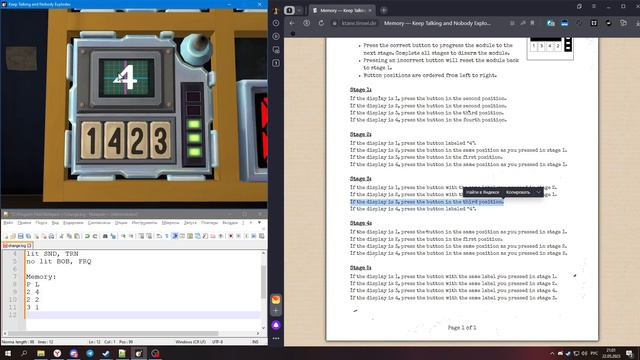Click the Paste icon in Notepad++ toolbar

pyautogui.click(x=77, y=236)
